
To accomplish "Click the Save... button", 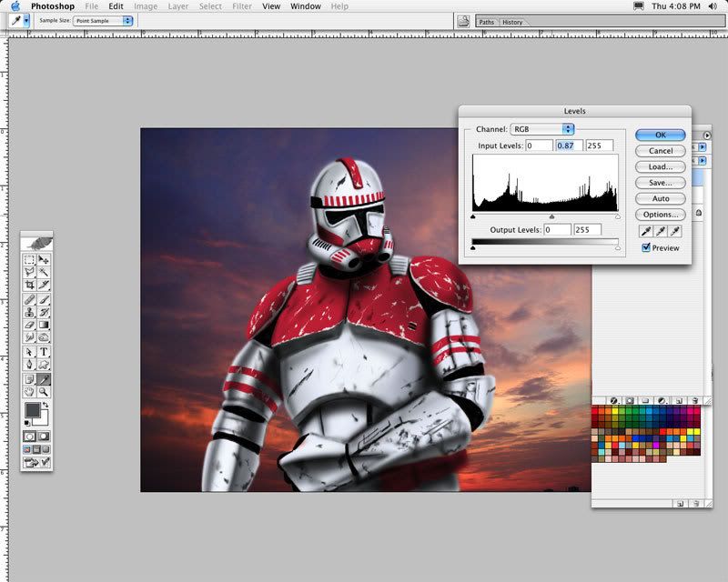I will pos(661,183).
